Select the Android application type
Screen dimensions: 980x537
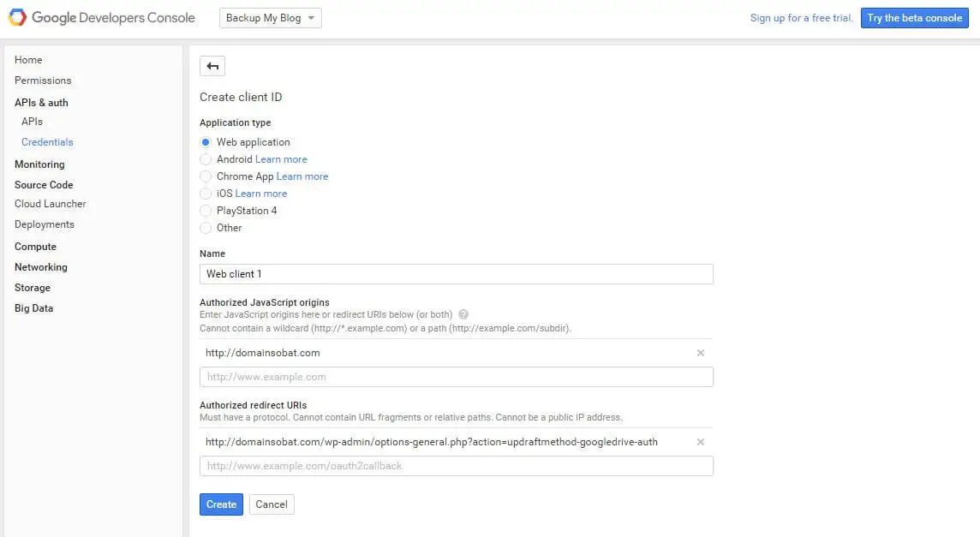coord(206,158)
